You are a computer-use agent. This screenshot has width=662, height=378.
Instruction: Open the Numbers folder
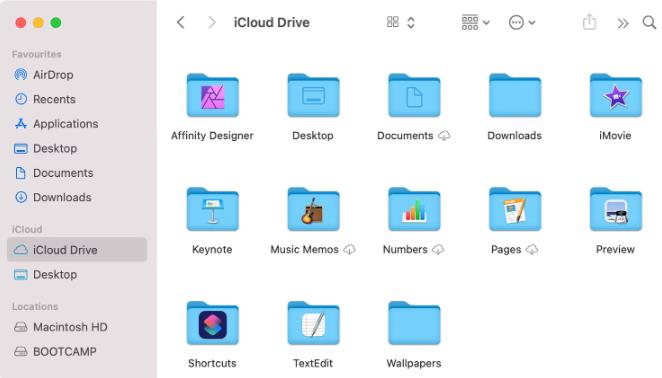pos(414,209)
